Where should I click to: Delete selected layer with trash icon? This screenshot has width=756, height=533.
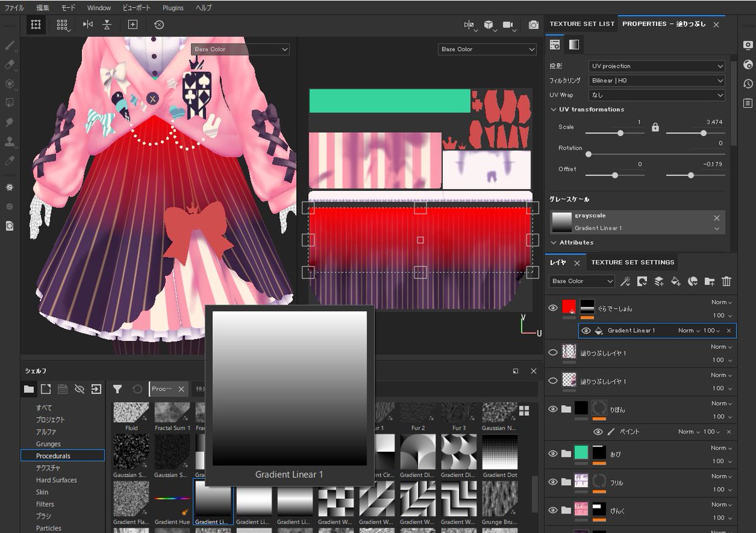[x=726, y=281]
